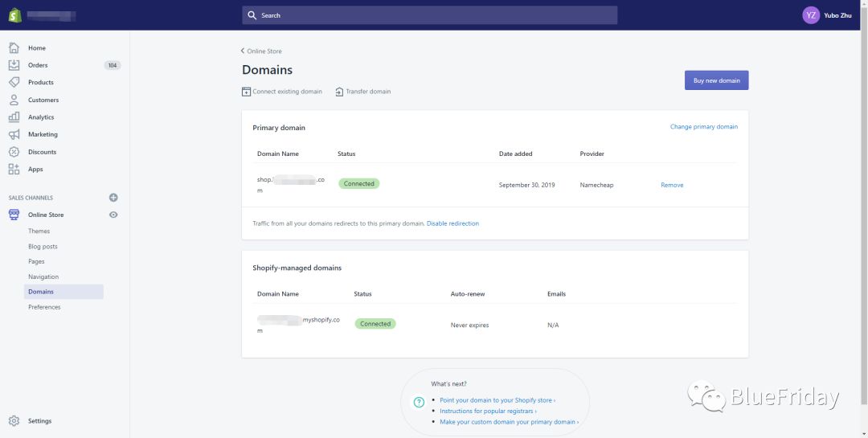Go back via Online Store chevron
Viewport: 868px width, 438px height.
coord(243,51)
